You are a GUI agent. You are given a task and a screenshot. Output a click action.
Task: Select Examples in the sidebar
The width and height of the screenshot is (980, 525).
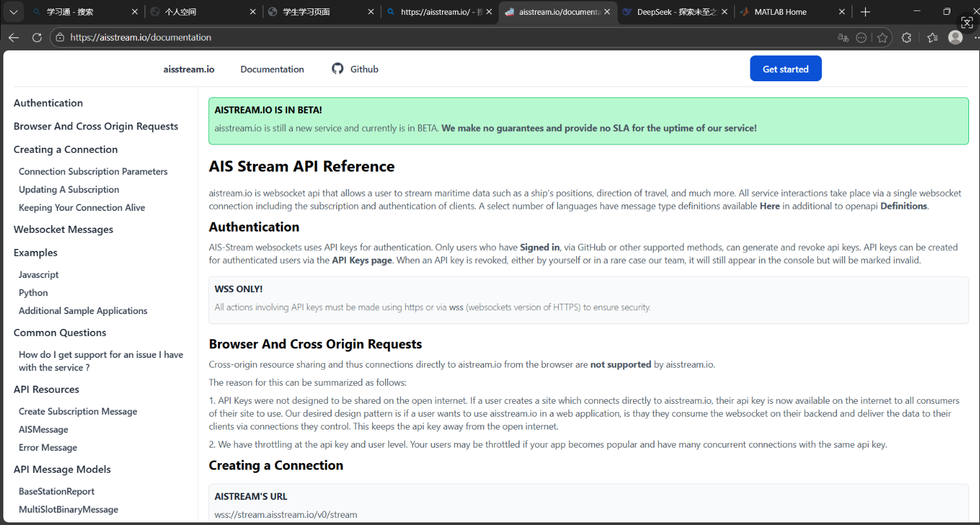click(35, 253)
